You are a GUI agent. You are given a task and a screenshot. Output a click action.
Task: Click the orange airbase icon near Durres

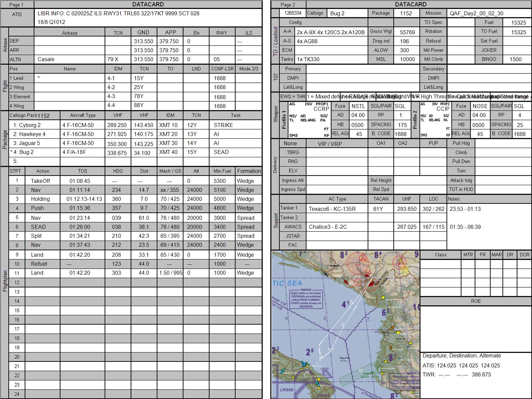click(x=393, y=328)
